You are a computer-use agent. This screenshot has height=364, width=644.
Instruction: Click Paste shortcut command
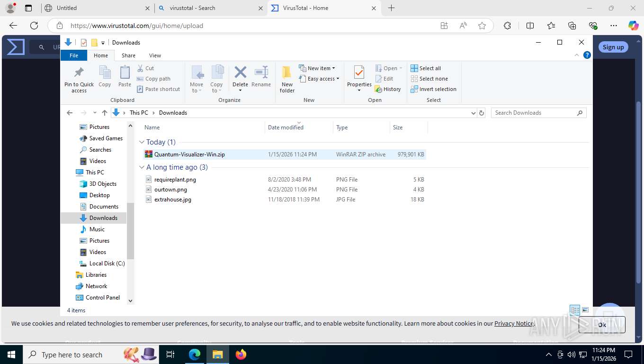coord(158,89)
